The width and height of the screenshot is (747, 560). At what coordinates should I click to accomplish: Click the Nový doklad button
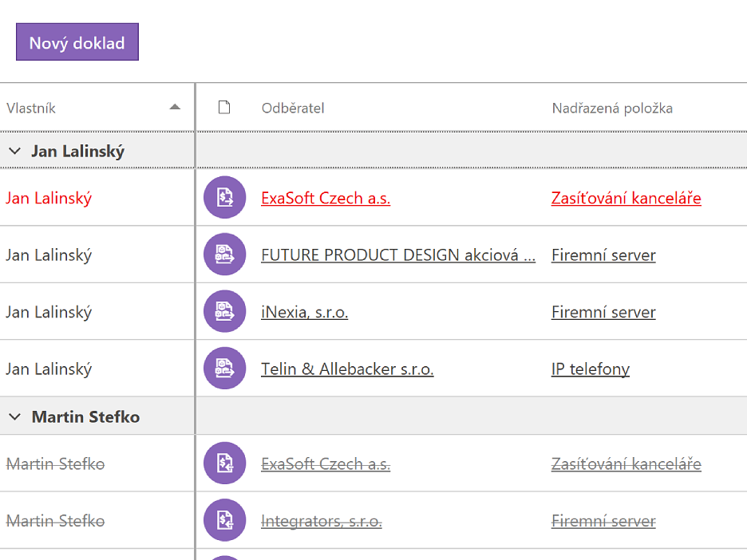[x=77, y=42]
